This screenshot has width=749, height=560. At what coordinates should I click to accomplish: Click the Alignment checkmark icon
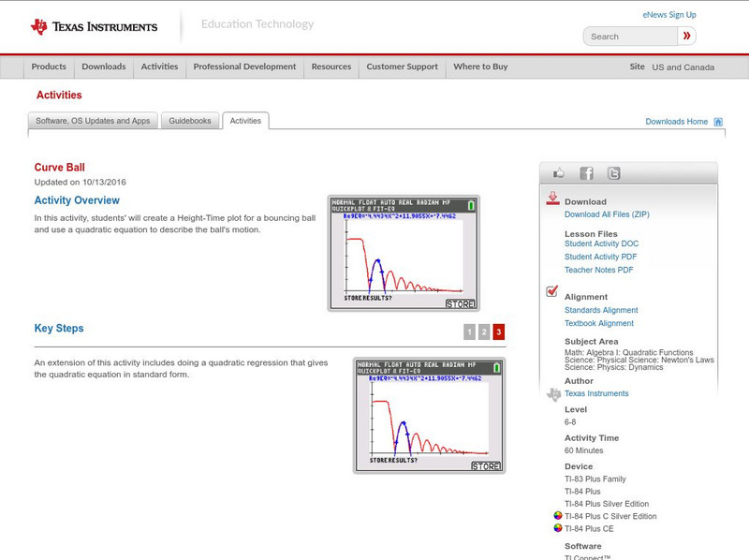point(552,292)
